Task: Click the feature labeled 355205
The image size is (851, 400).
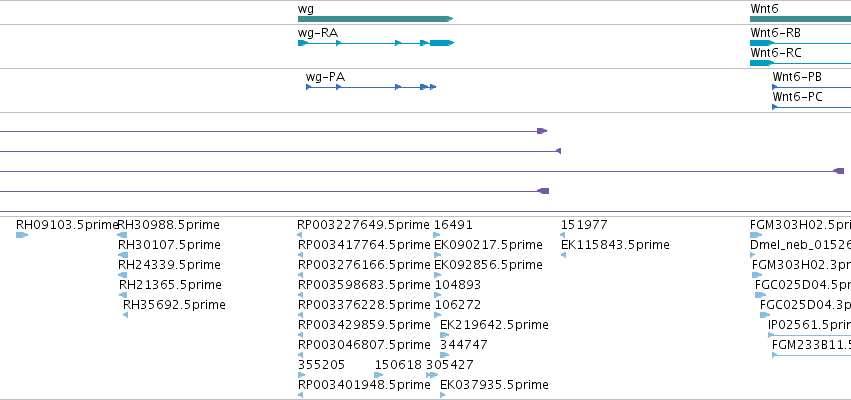Action: click(x=302, y=375)
